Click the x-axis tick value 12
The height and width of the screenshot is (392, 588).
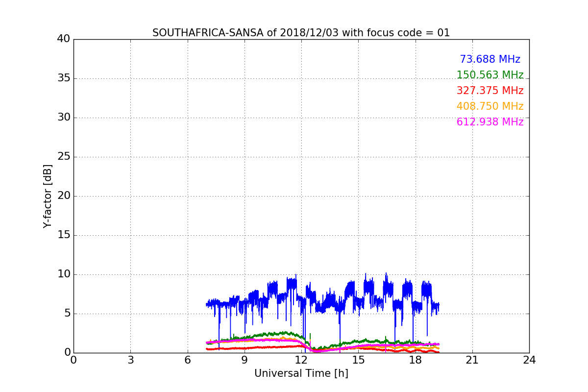pyautogui.click(x=301, y=360)
